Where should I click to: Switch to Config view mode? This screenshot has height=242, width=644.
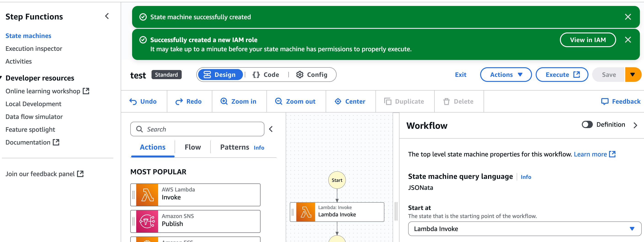click(312, 75)
